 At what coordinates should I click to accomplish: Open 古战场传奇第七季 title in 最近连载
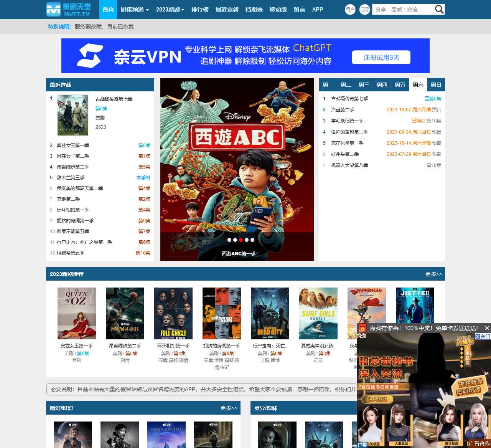[x=114, y=99]
